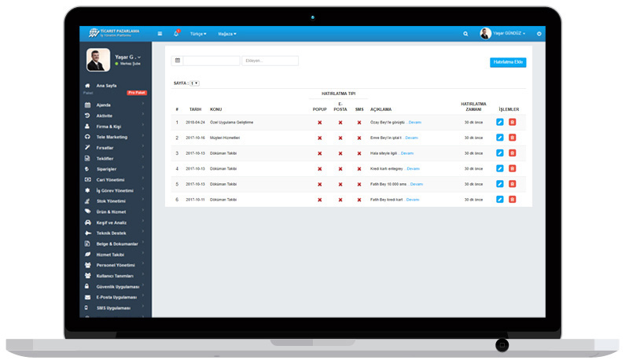Toggle E-Posta mark for row 6
This screenshot has height=364, width=629.
coord(340,200)
